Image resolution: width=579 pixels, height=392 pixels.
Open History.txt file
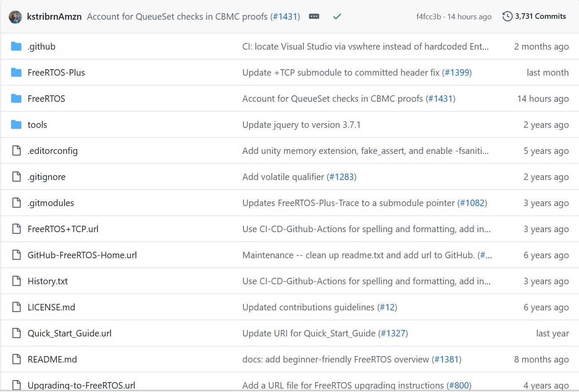48,281
